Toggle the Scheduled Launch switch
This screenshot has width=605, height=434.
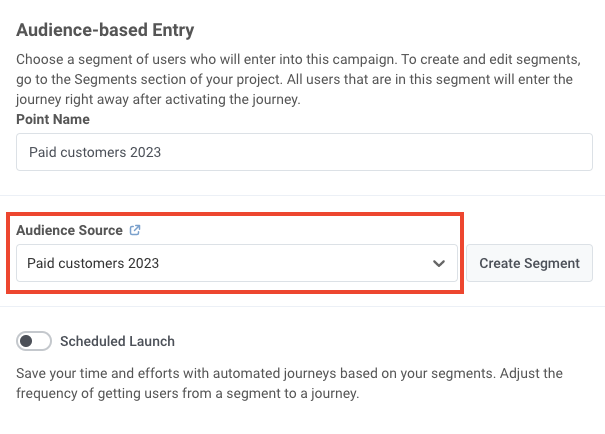[x=34, y=341]
